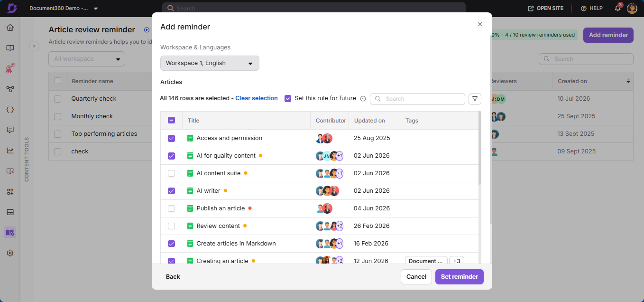
Task: Open the Analytics chart sidebar icon
Action: 10,151
